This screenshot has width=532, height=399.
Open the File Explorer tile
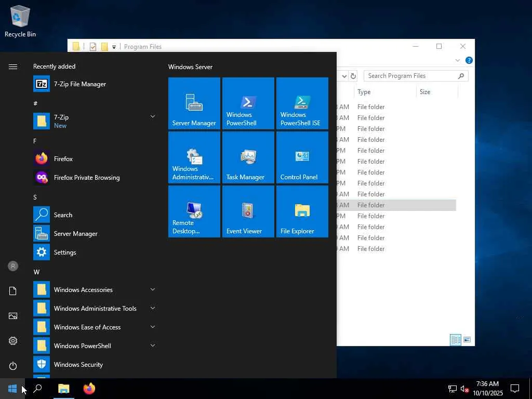click(x=302, y=211)
